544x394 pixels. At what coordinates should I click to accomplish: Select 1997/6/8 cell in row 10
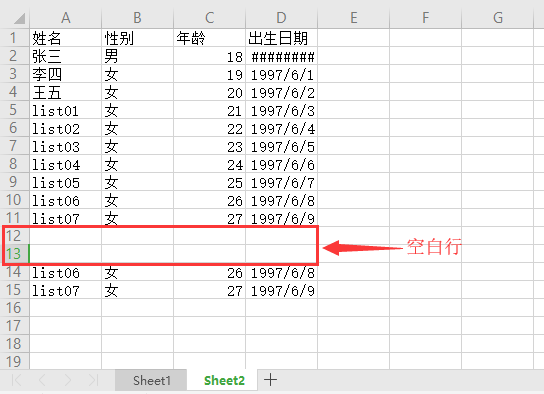pyautogui.click(x=281, y=200)
